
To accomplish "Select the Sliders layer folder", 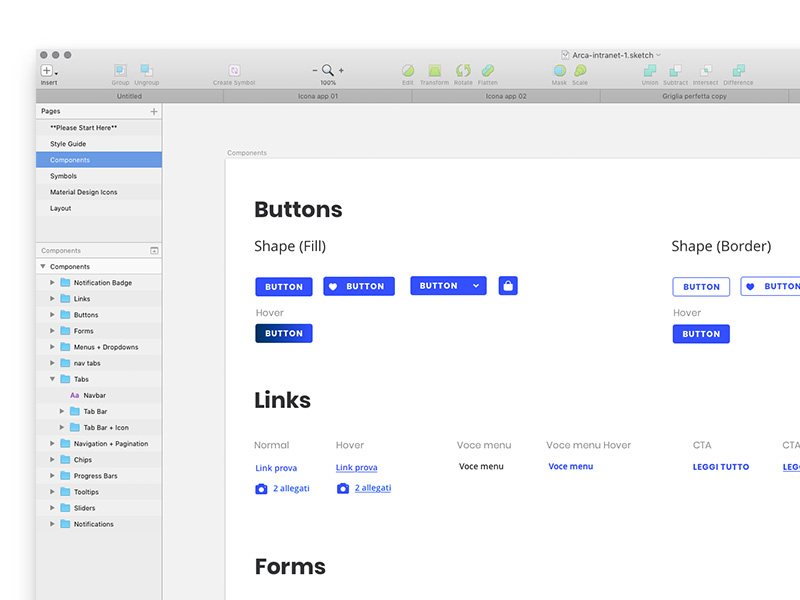I will pyautogui.click(x=99, y=508).
